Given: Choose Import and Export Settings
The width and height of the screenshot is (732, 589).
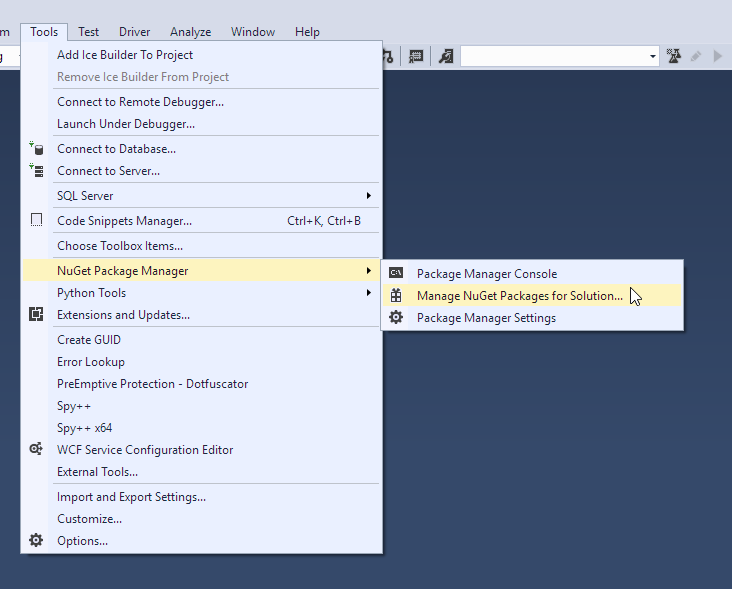Looking at the screenshot, I should coord(131,497).
